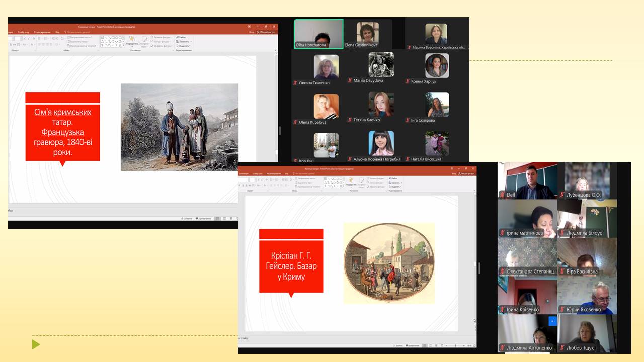Select Людмила Білоус's video tile
This screenshot has width=644, height=362.
coord(588,218)
